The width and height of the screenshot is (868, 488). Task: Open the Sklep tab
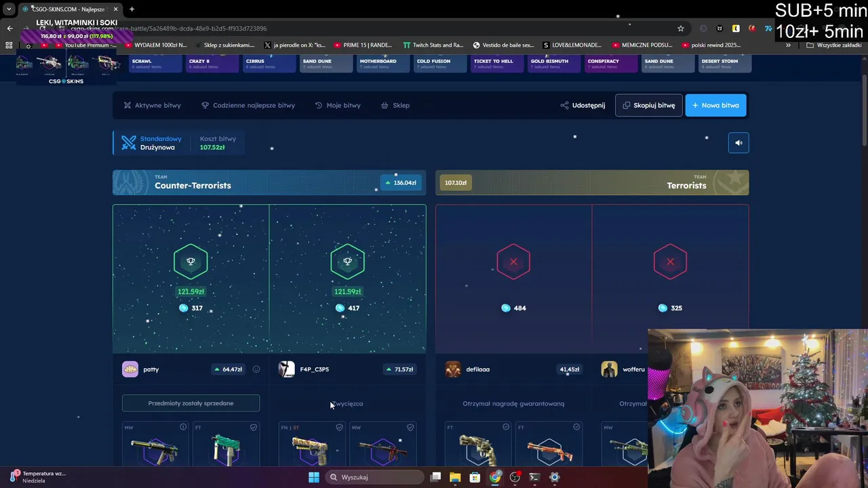point(395,105)
